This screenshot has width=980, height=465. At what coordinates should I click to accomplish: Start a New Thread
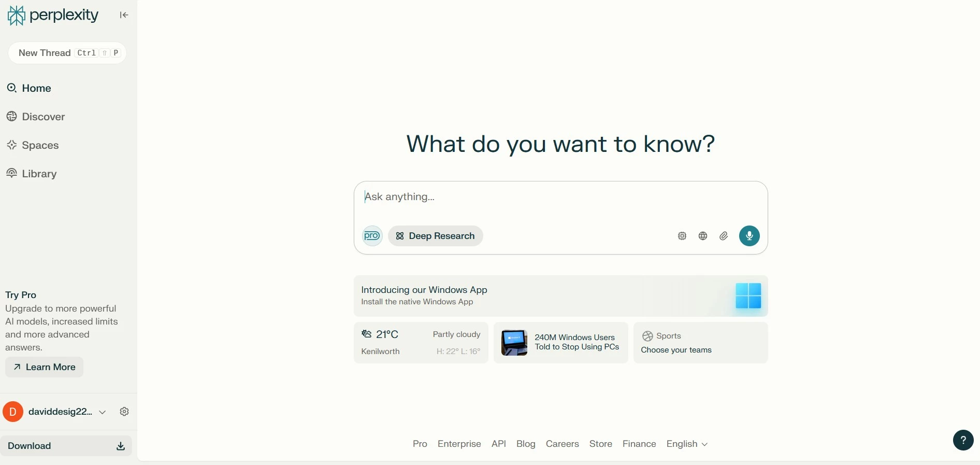[67, 53]
